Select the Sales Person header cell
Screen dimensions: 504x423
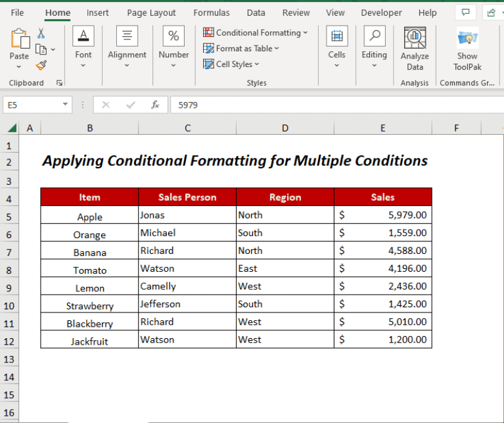click(187, 197)
